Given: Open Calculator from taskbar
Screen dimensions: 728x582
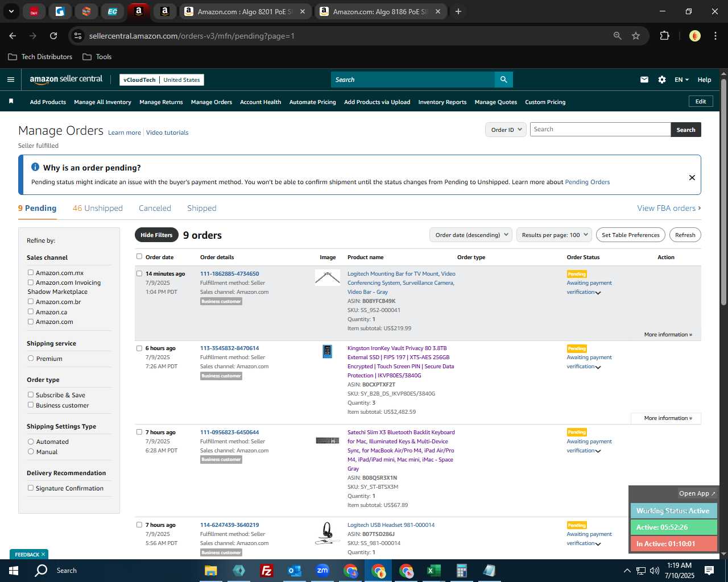Looking at the screenshot, I should point(461,571).
